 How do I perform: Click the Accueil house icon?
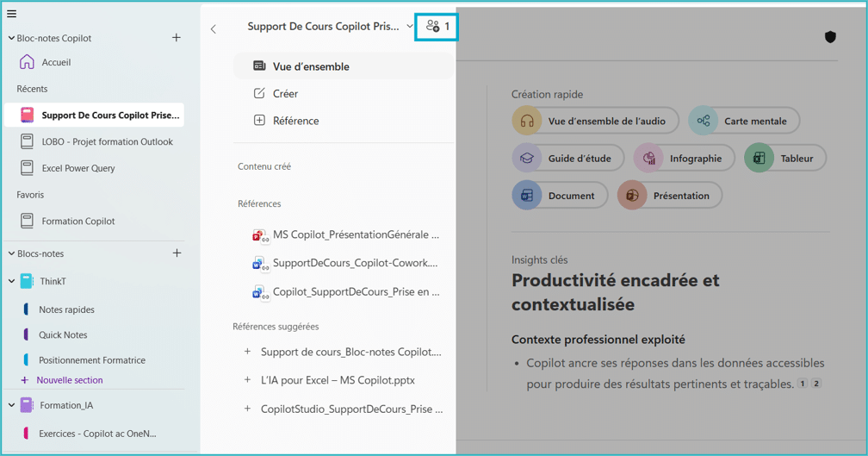[27, 61]
